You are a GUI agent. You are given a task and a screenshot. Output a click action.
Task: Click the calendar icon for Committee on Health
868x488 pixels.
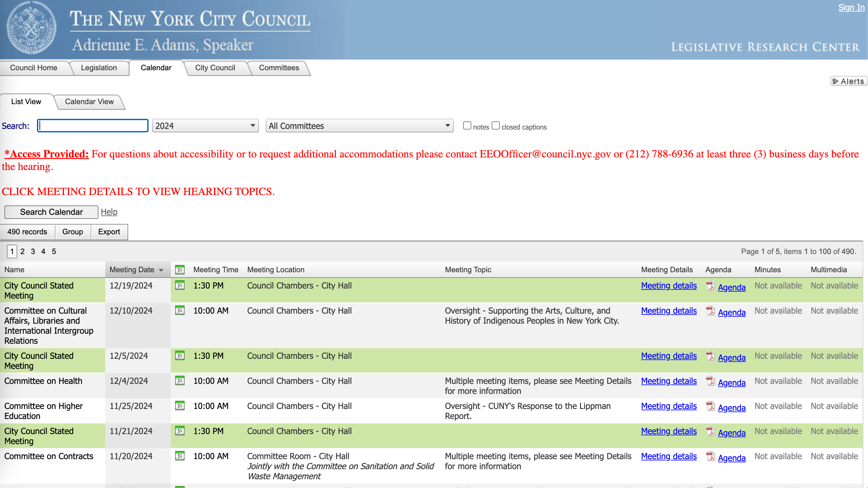pyautogui.click(x=180, y=380)
